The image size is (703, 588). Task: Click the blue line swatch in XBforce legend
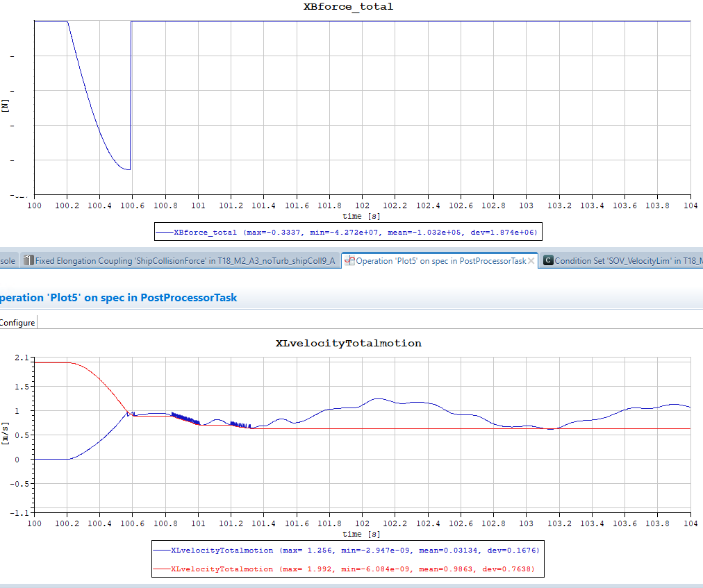click(164, 232)
